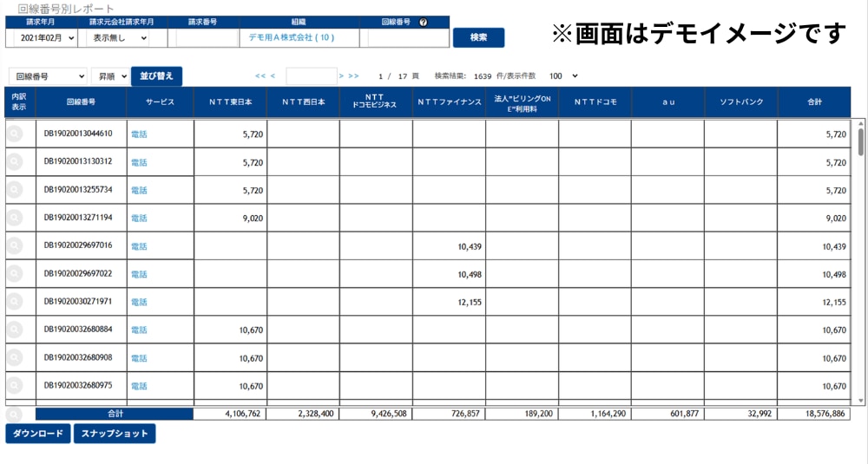Click the ＮＴＴ西日本 column header

pyautogui.click(x=303, y=101)
